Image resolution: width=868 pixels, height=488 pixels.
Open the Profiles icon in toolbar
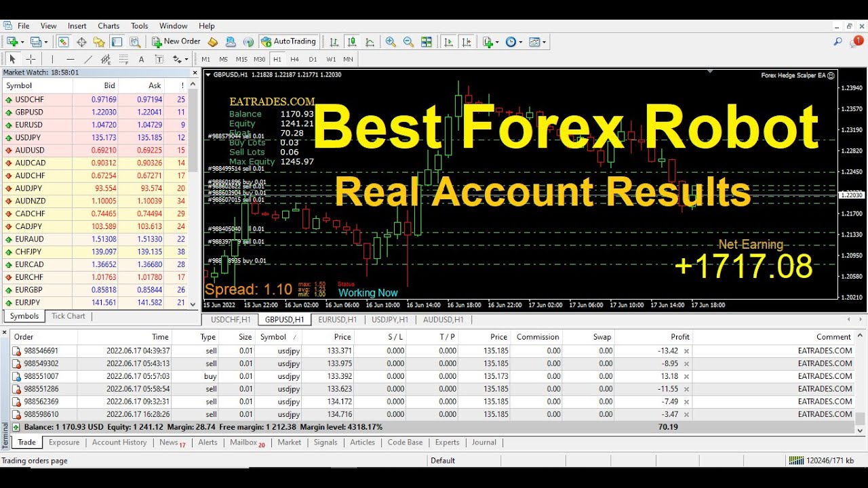35,41
